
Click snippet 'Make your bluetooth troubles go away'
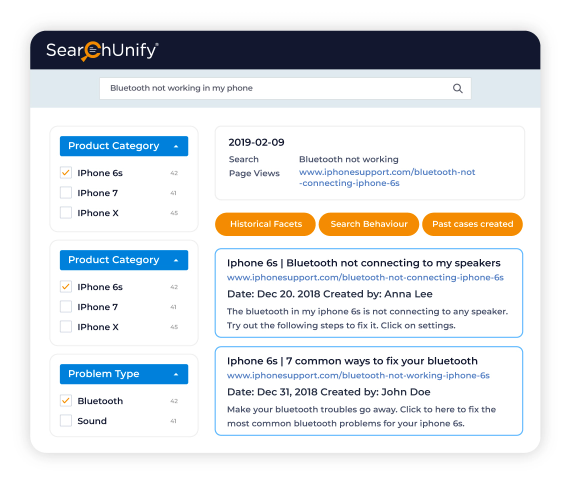pos(361,417)
